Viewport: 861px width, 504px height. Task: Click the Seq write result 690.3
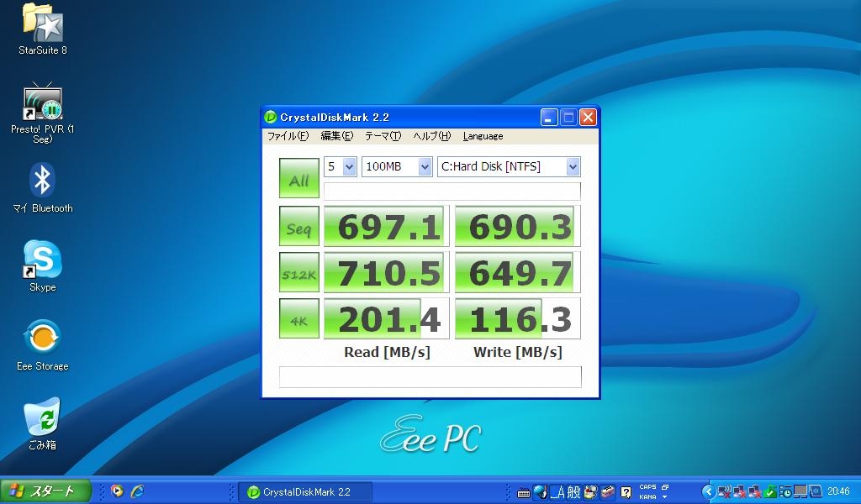(518, 226)
